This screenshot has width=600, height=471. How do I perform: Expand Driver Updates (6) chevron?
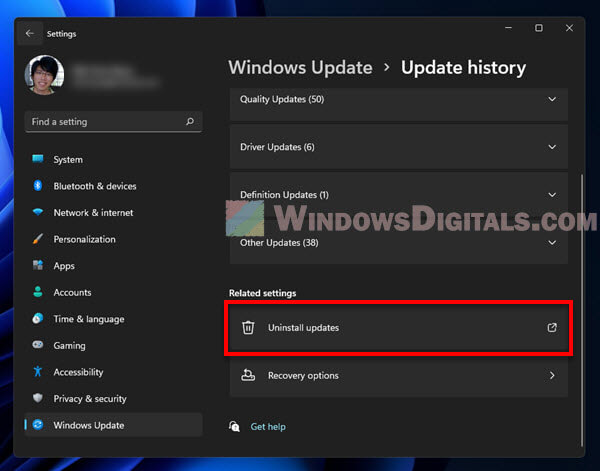(552, 147)
